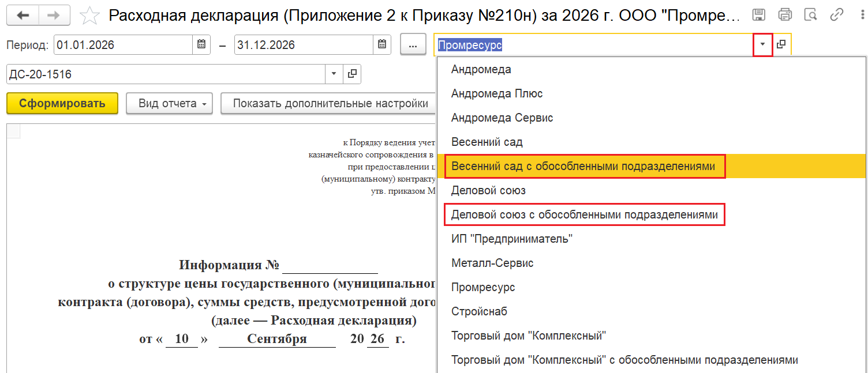This screenshot has width=868, height=373.
Task: Add report to favorites with star icon
Action: (x=89, y=16)
